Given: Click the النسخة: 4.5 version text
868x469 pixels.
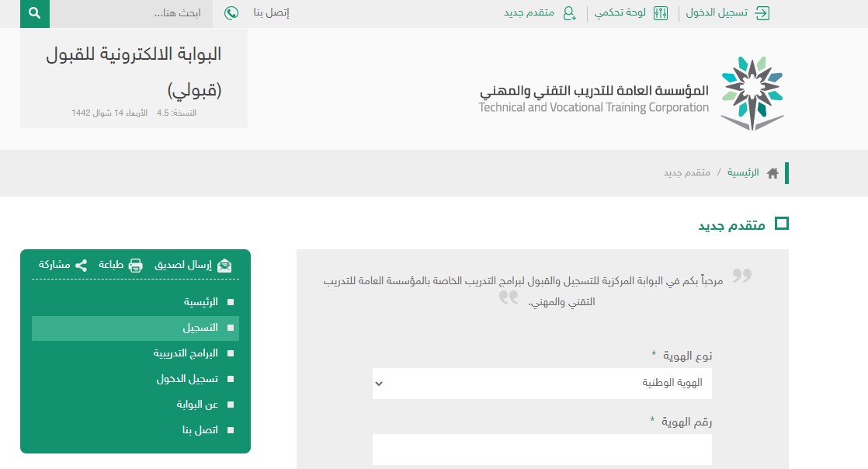Looking at the screenshot, I should click(176, 113).
